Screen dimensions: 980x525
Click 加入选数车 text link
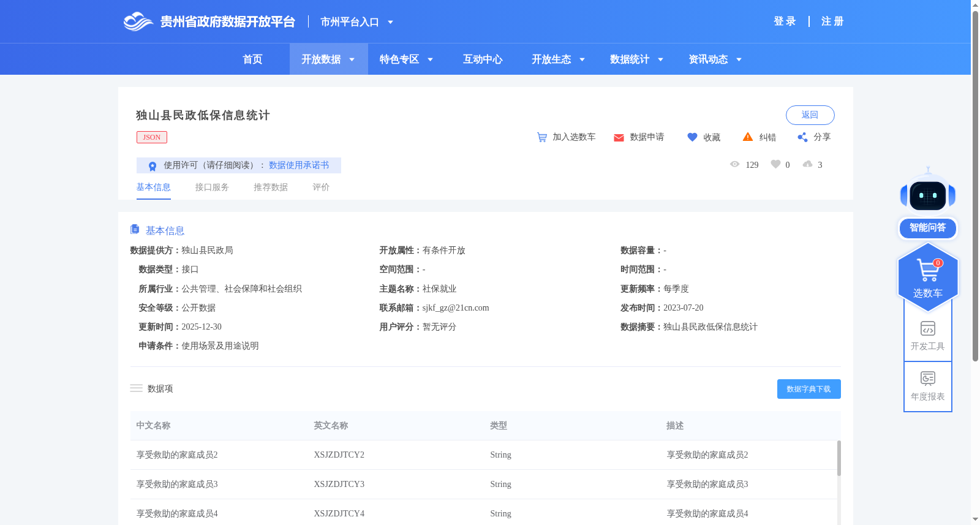pos(574,137)
